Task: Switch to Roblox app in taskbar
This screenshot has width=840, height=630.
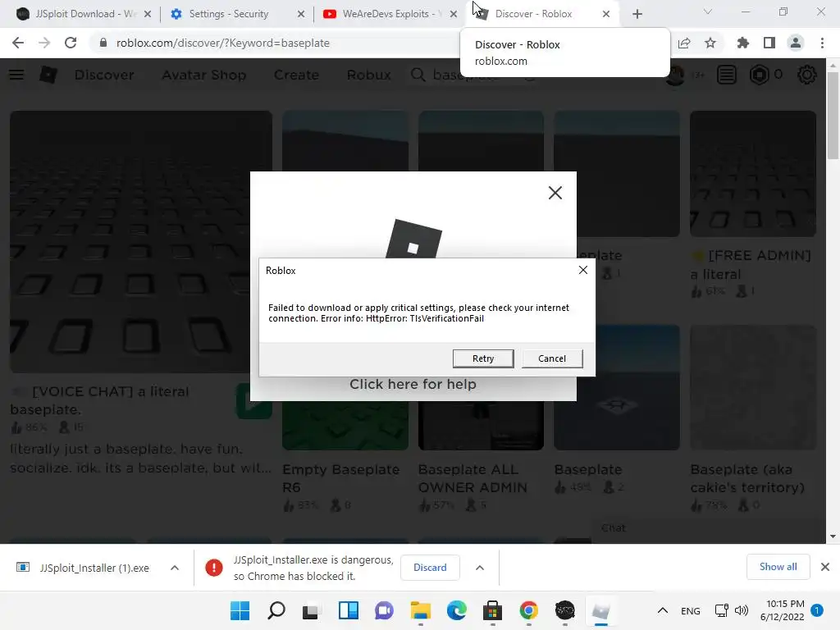Action: (x=601, y=610)
